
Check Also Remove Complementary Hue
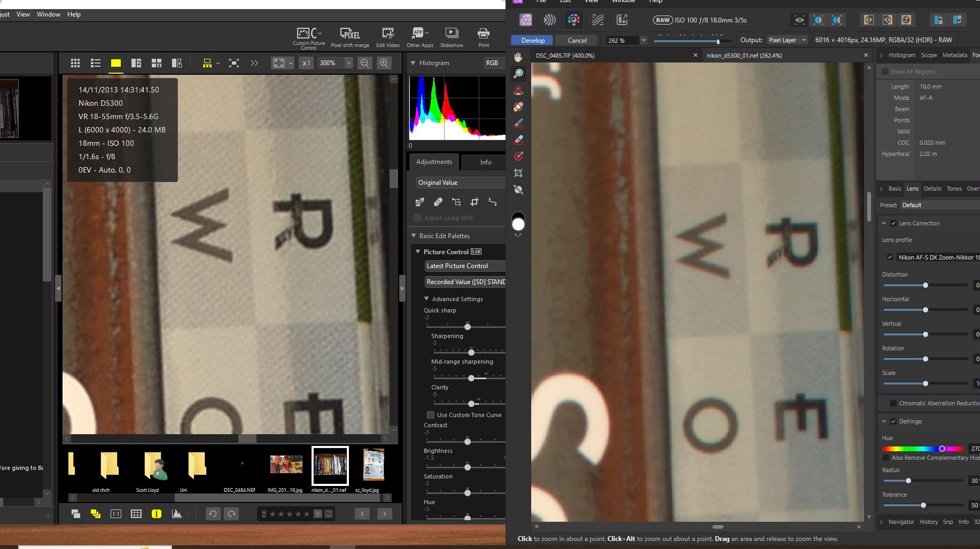coord(886,458)
